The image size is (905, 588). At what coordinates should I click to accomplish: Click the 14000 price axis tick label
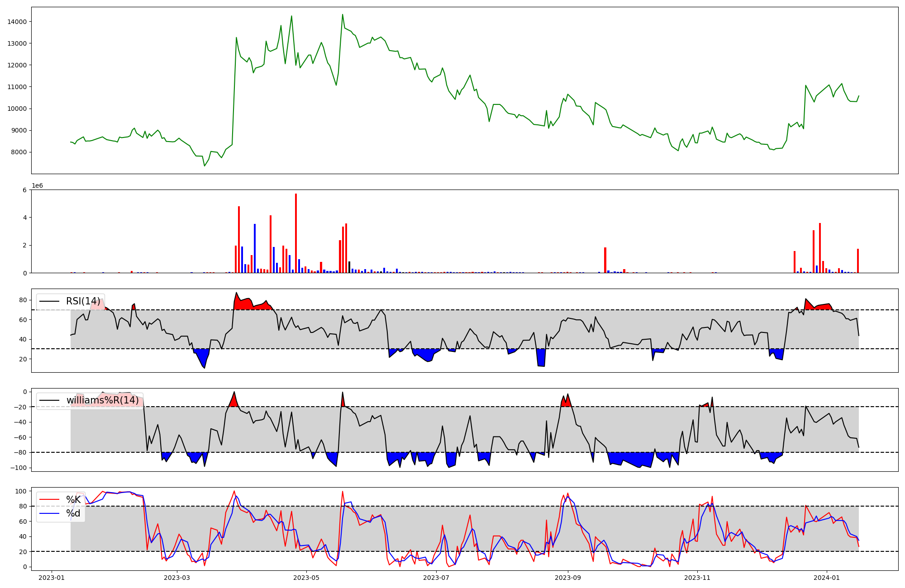coord(17,22)
